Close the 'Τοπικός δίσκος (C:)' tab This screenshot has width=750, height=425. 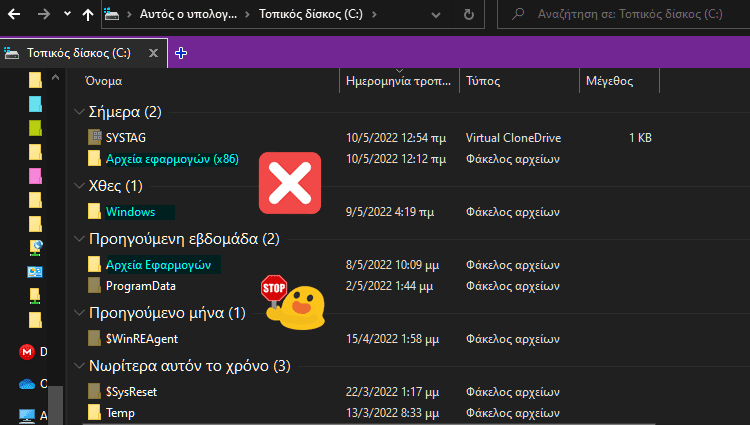pyautogui.click(x=153, y=53)
